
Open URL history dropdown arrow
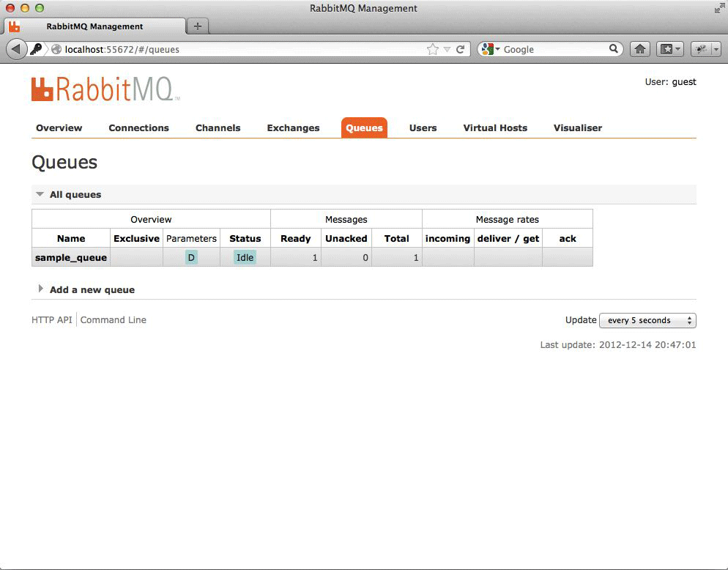[447, 49]
